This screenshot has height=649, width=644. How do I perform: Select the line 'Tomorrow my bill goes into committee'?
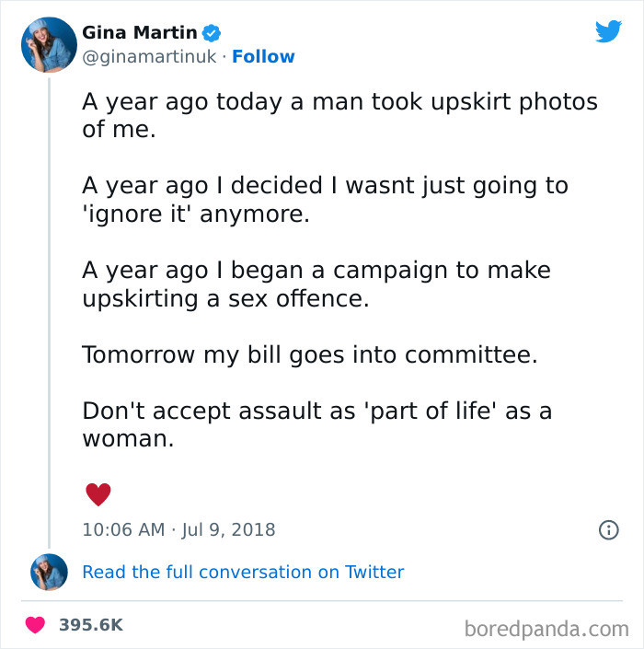[309, 353]
